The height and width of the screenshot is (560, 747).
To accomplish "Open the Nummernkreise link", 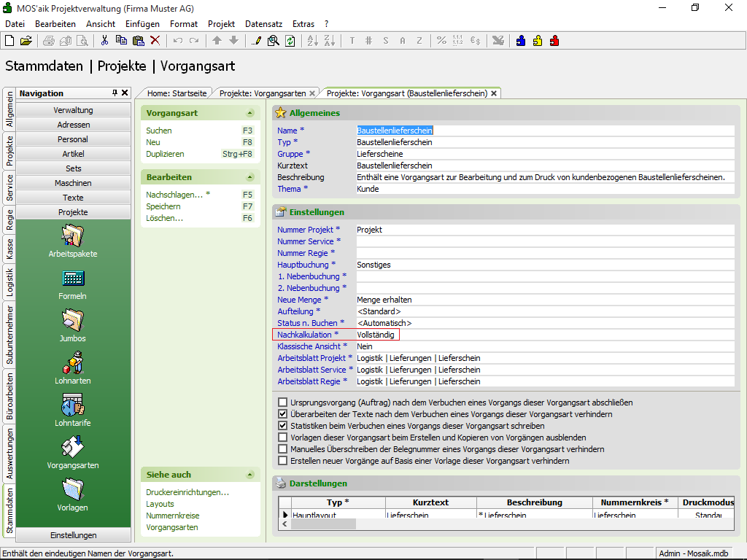I will tap(172, 516).
